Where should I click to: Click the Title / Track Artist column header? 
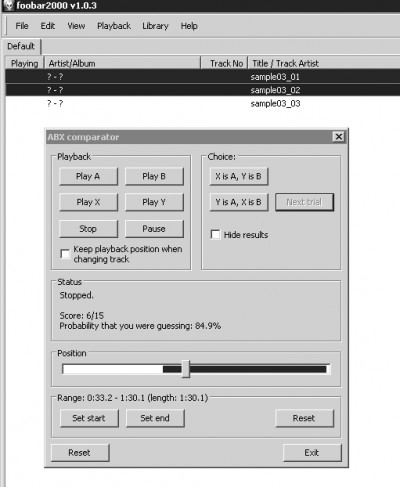point(324,63)
